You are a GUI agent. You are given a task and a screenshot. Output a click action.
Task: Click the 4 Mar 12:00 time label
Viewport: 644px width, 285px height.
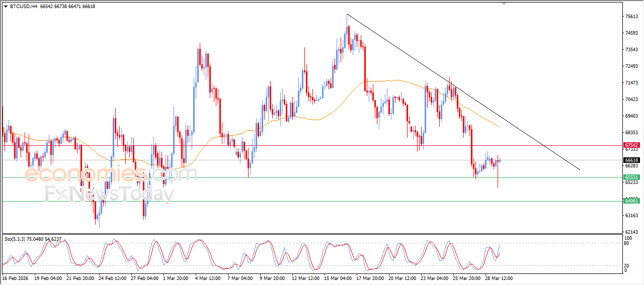coord(208,278)
